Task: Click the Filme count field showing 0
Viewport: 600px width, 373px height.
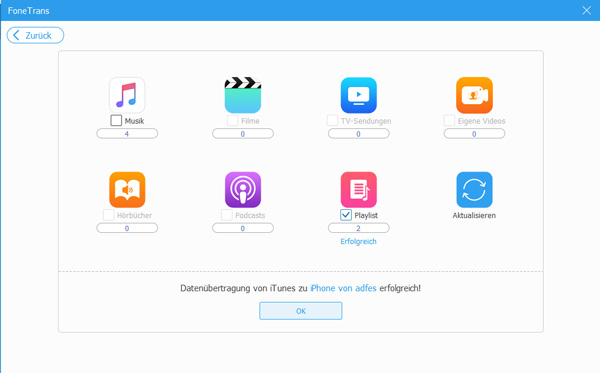Action: pos(243,134)
